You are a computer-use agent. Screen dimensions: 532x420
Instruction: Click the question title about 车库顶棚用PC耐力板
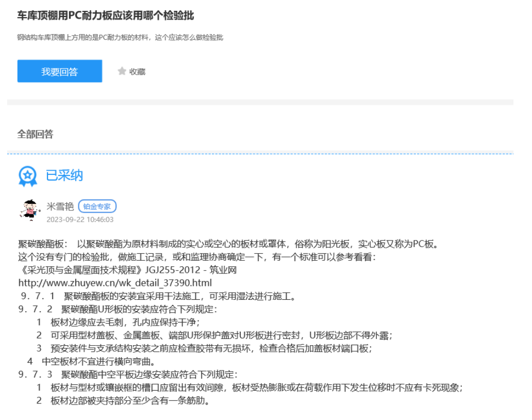[106, 15]
